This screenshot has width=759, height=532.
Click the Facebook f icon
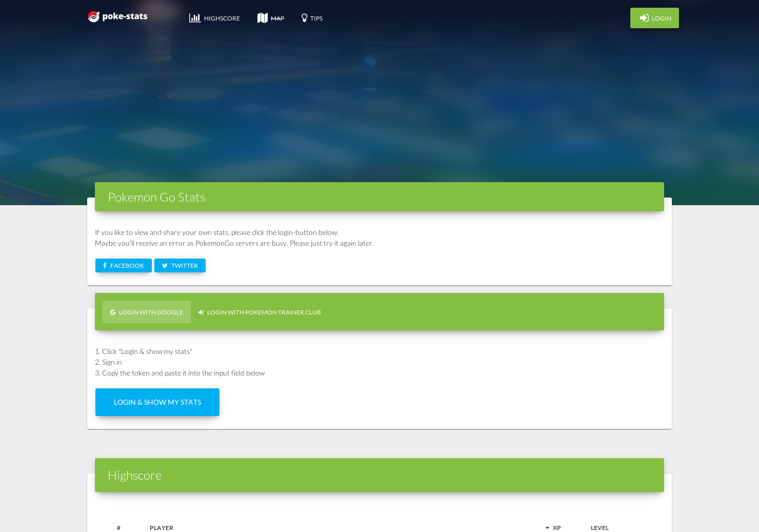[x=105, y=266]
